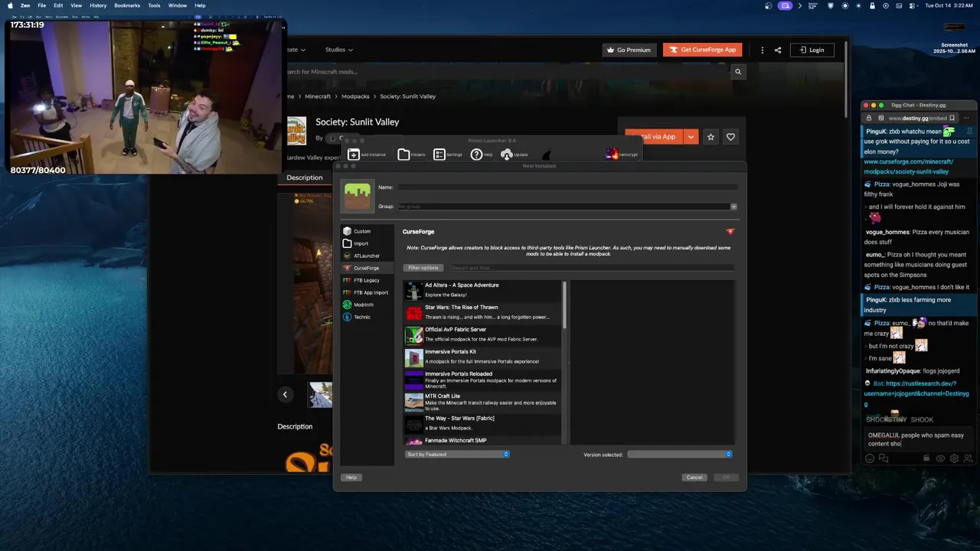The width and height of the screenshot is (980, 551).
Task: Open Help in the Prism Launcher toolbar
Action: click(482, 155)
